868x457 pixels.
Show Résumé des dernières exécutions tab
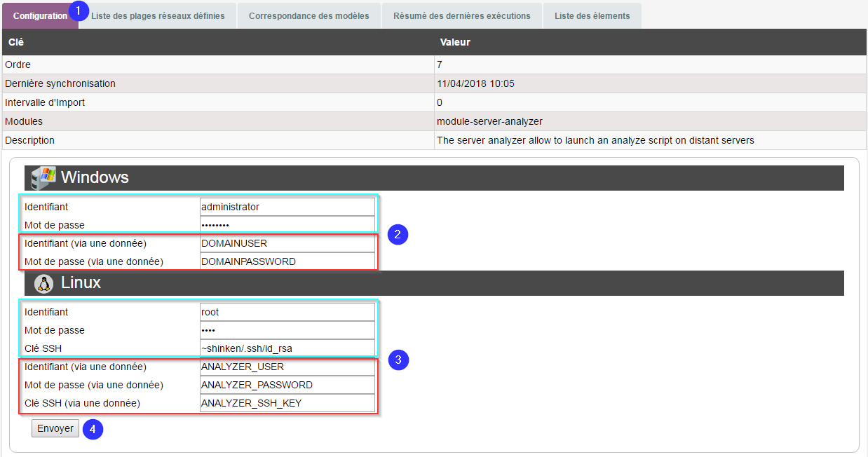(461, 15)
